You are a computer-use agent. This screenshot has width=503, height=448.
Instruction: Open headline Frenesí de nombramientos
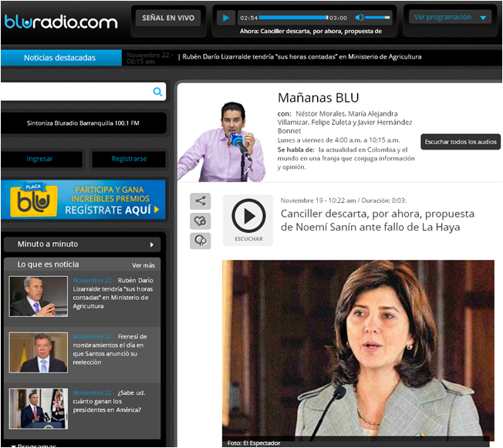click(x=110, y=349)
